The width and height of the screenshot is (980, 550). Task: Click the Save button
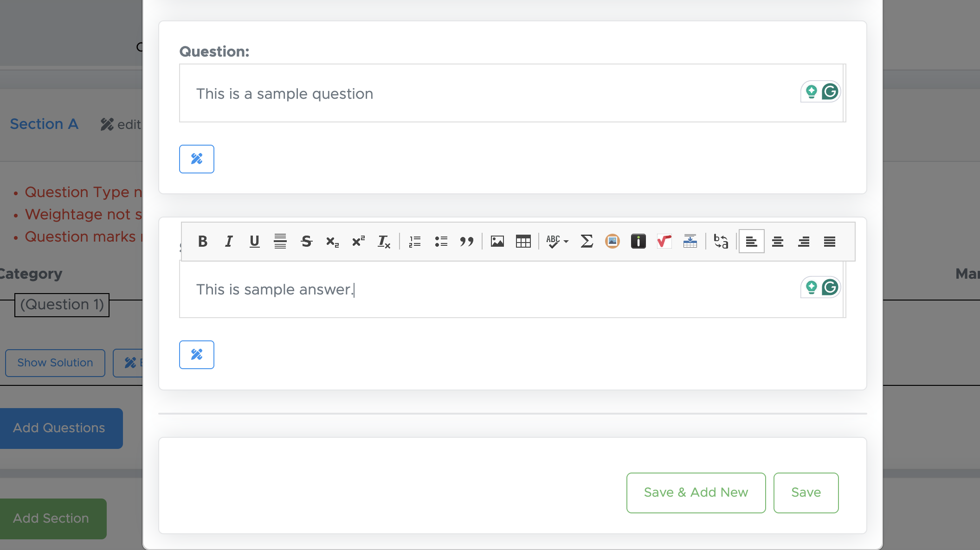[806, 492]
